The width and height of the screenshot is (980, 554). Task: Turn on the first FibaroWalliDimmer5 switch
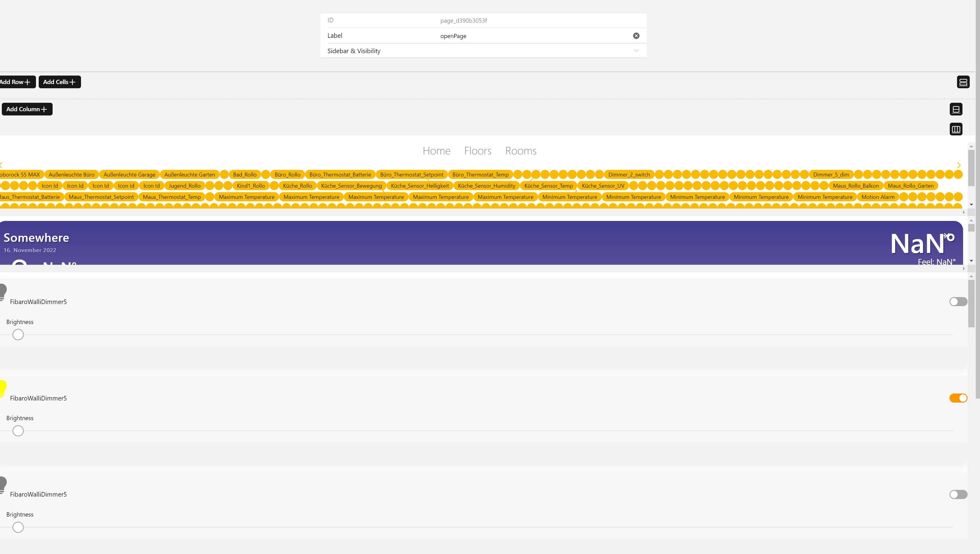pyautogui.click(x=958, y=302)
